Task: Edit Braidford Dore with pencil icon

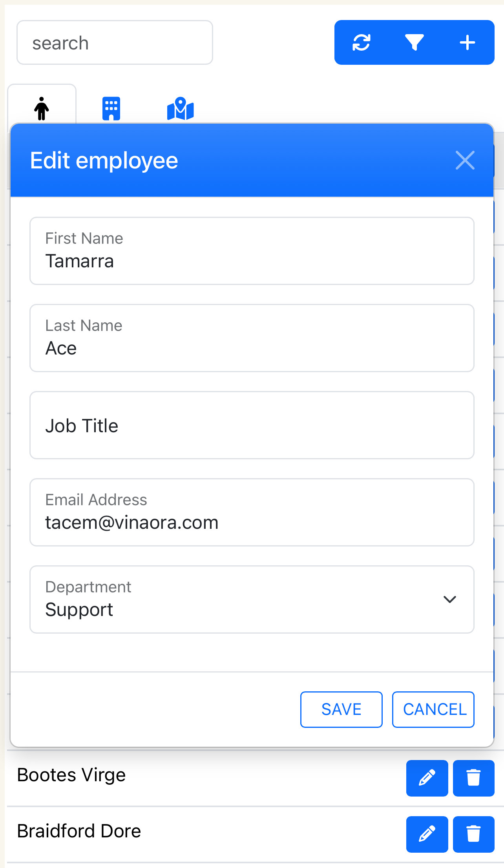Action: pos(427,834)
